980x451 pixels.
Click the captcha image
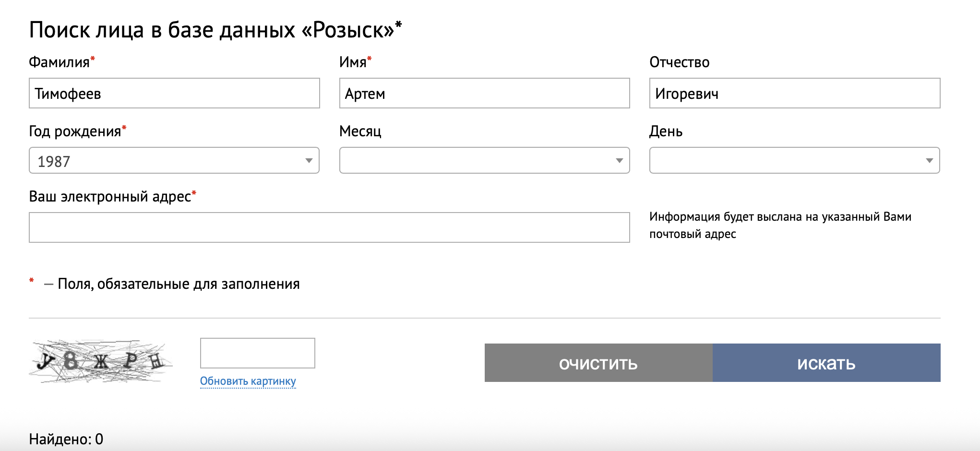[101, 361]
